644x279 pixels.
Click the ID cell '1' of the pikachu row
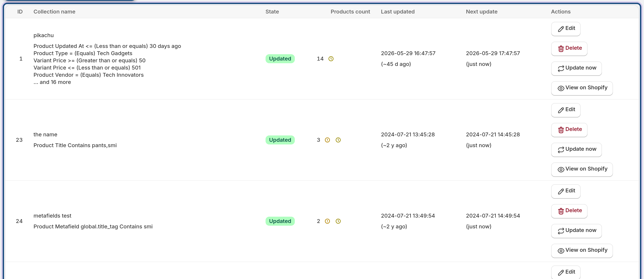click(x=21, y=59)
